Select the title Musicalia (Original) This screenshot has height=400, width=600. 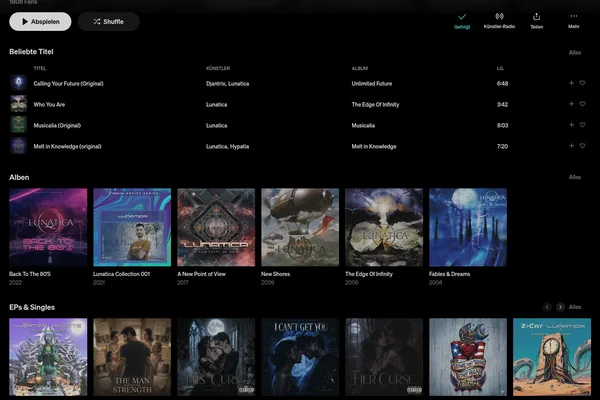(57, 126)
